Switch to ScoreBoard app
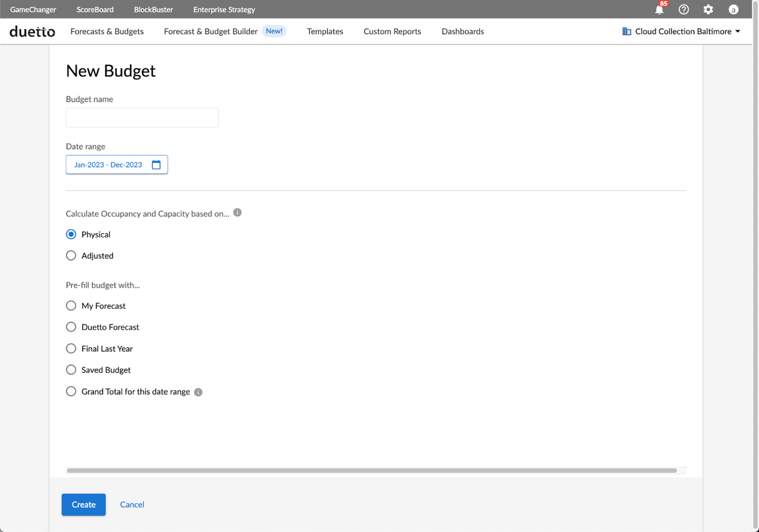 (95, 9)
